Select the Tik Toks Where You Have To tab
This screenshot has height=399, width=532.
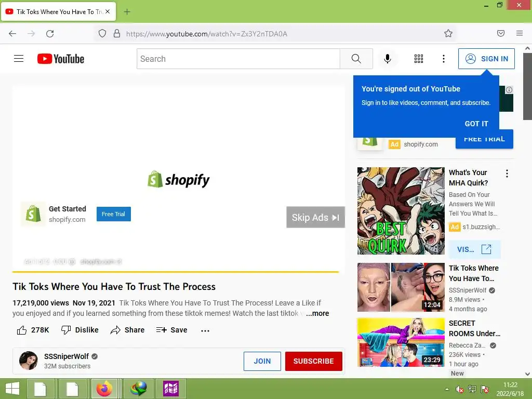pyautogui.click(x=59, y=11)
